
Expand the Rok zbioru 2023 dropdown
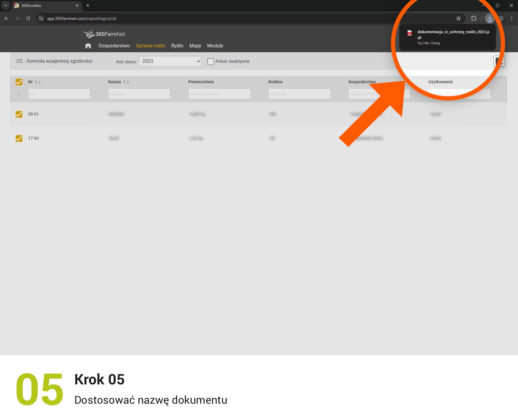[170, 61]
